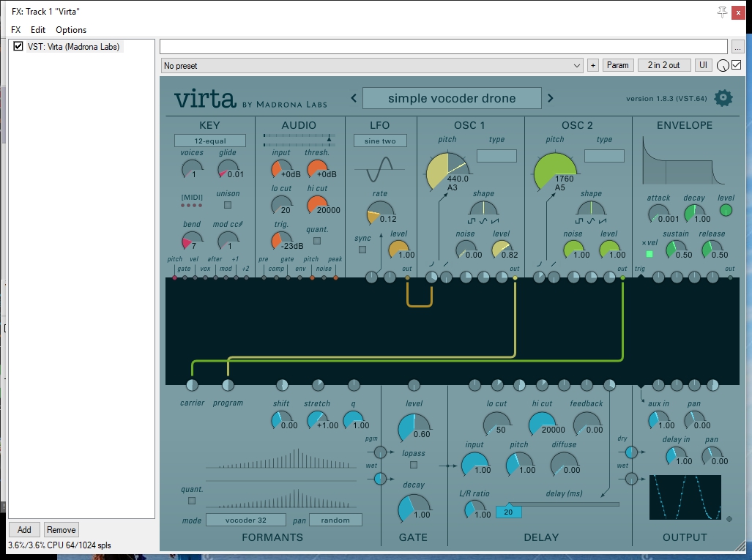Screen dimensions: 752x560
Task: Open OSC 1 type selector
Action: click(x=496, y=156)
